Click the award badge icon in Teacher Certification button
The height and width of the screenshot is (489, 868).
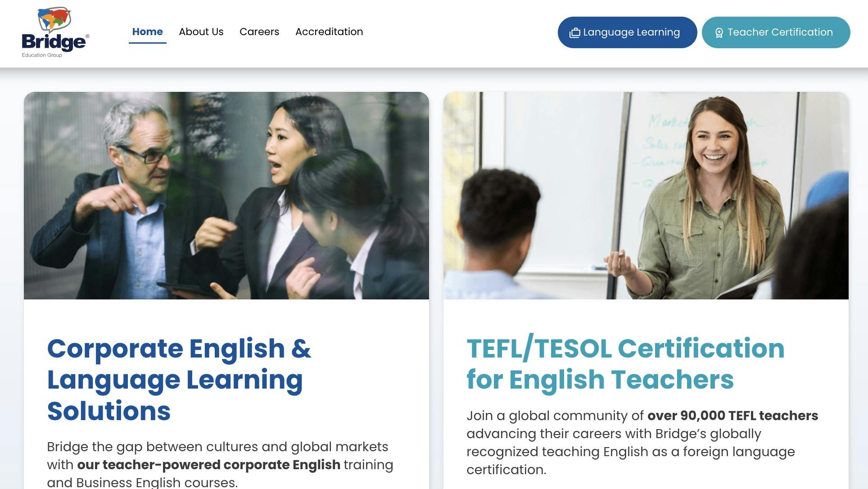[x=719, y=33]
